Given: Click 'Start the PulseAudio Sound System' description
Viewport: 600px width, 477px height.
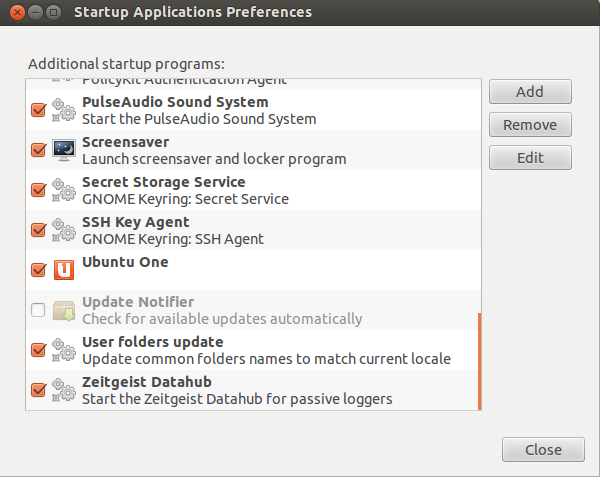Looking at the screenshot, I should click(199, 119).
